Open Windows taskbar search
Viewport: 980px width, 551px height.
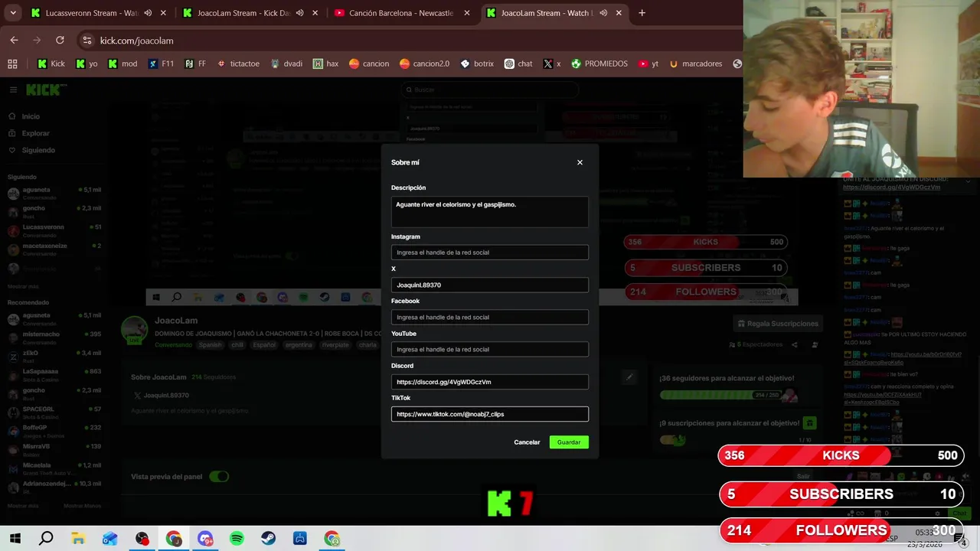46,539
